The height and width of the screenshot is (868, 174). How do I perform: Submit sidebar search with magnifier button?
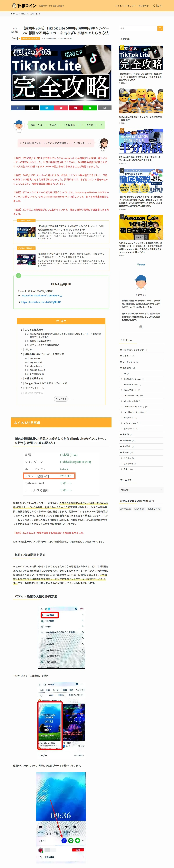click(160, 28)
